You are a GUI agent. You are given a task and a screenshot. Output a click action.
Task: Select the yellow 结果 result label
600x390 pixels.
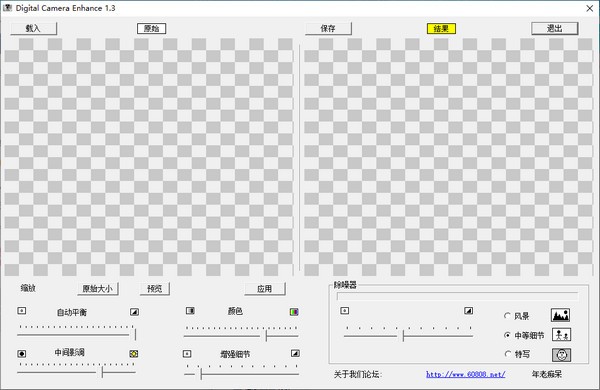(441, 28)
